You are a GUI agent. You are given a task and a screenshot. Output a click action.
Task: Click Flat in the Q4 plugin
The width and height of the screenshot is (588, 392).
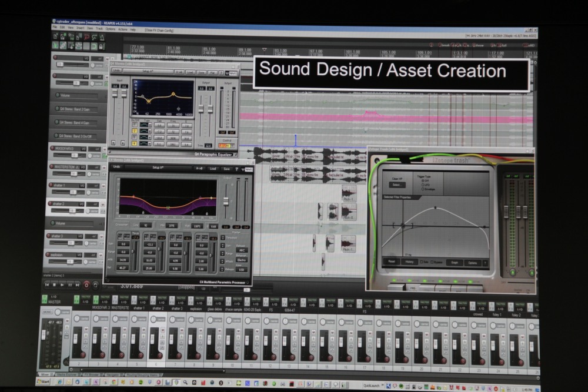tap(212, 72)
